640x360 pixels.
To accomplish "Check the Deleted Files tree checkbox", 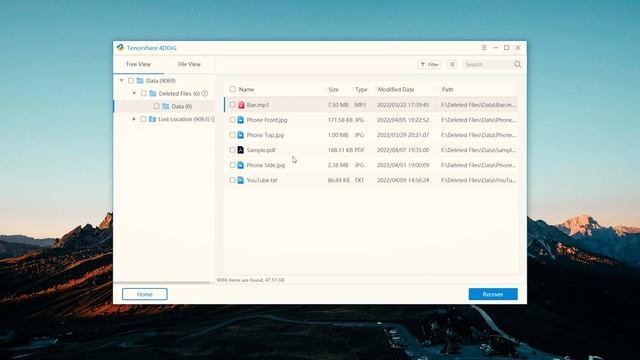I will point(144,93).
